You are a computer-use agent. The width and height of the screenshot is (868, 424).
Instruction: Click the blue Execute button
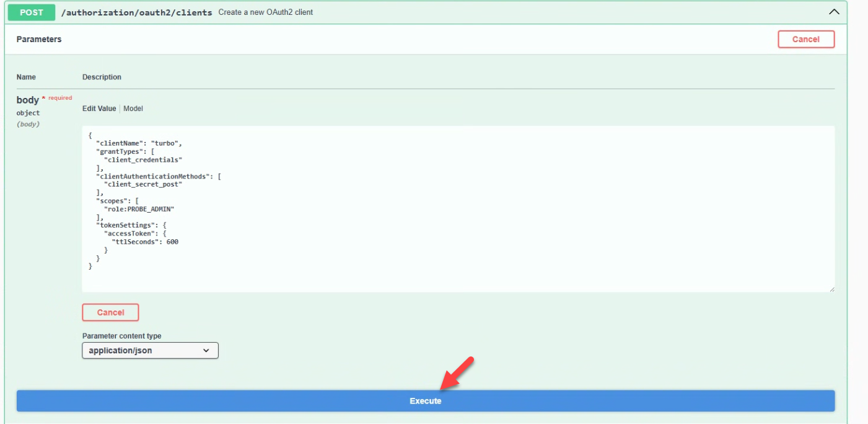425,401
